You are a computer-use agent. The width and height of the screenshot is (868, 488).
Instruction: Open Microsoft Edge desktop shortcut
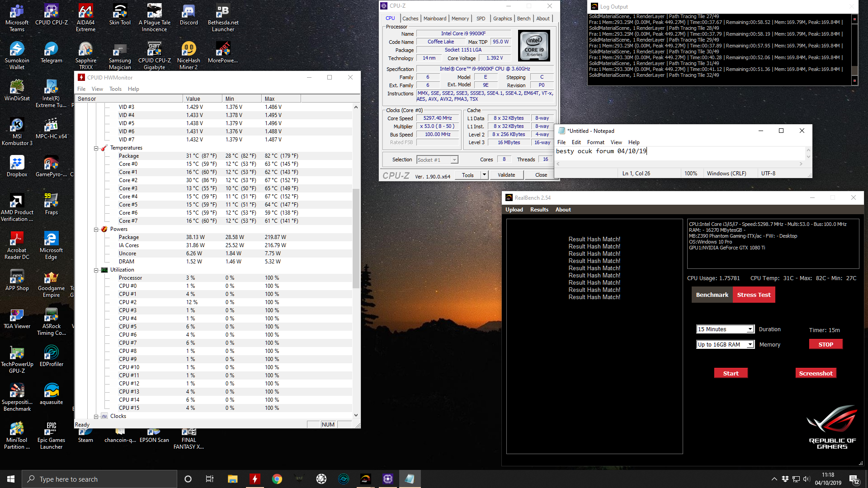pos(51,246)
